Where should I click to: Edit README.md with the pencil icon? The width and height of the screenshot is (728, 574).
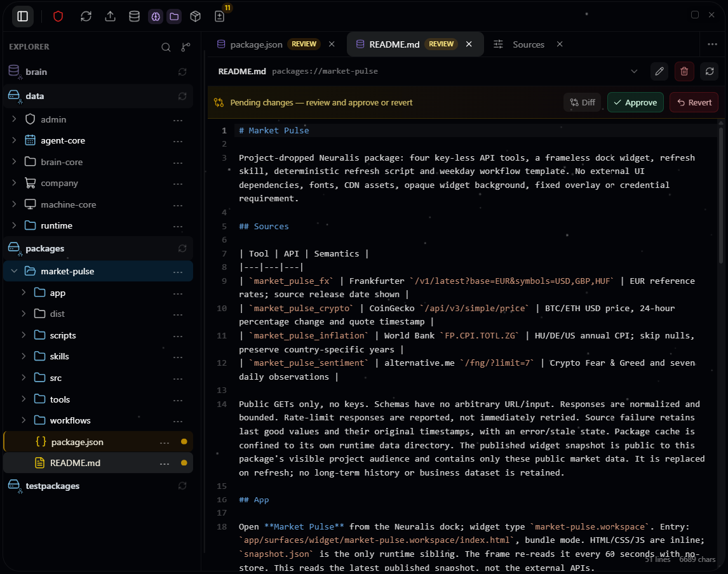point(659,72)
